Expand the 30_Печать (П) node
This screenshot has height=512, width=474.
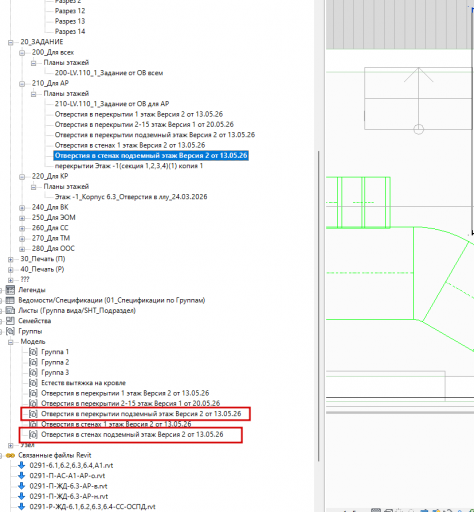(x=11, y=259)
